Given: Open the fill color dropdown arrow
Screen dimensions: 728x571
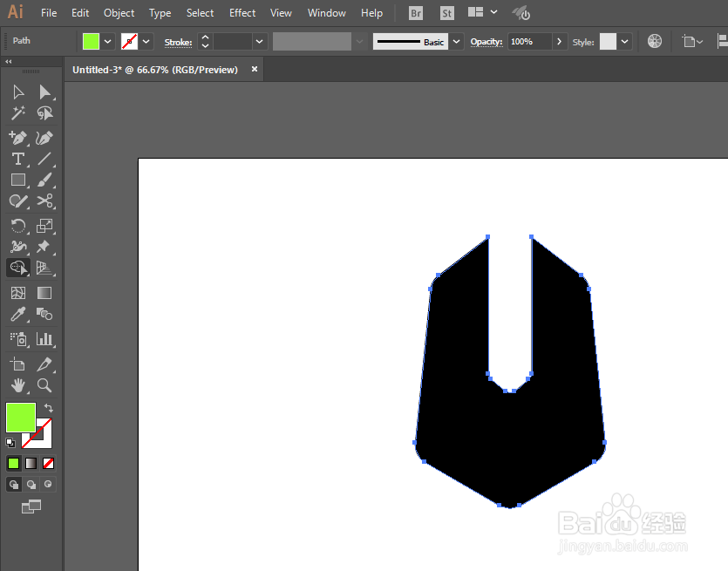Looking at the screenshot, I should pyautogui.click(x=108, y=41).
